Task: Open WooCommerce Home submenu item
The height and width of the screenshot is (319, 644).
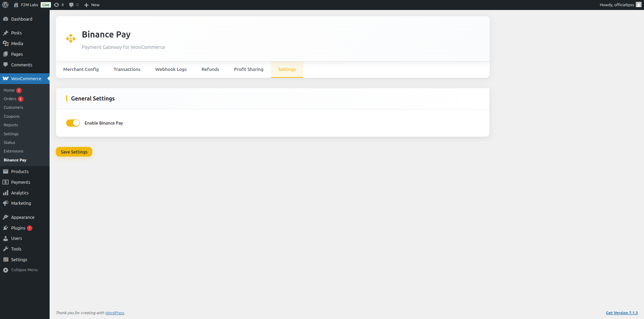Action: [9, 90]
